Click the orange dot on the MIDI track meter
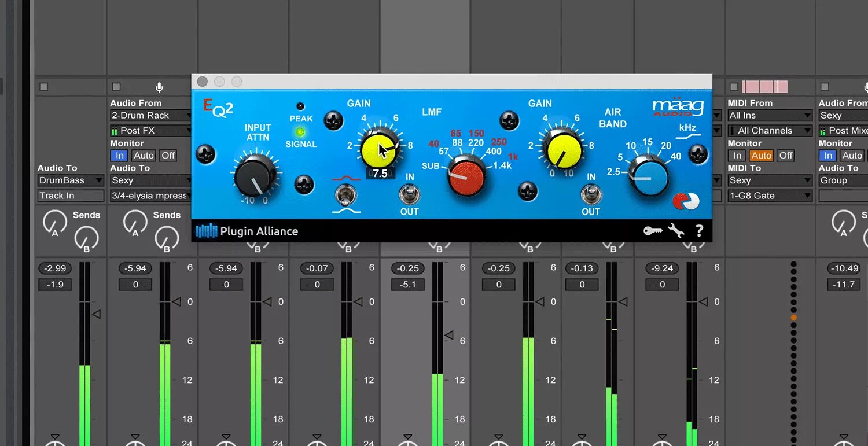Viewport: 868px width, 446px height. 793,318
